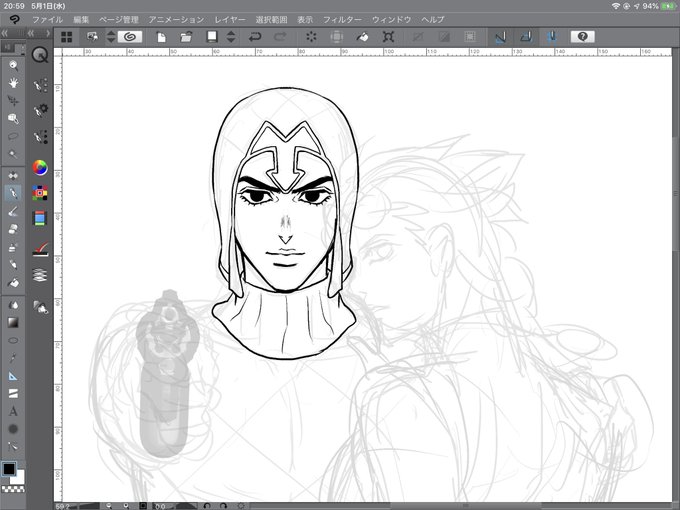Open the フィルター menu
This screenshot has height=510, width=680.
342,20
